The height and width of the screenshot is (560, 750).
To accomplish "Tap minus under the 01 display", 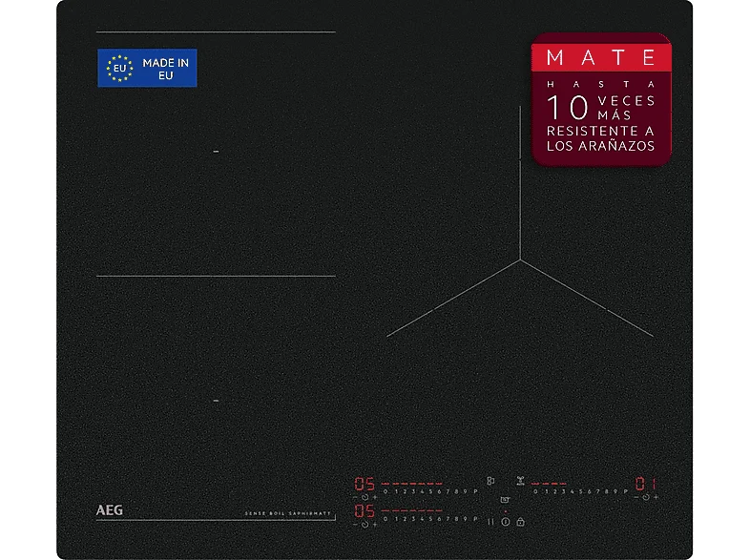I will click(x=636, y=497).
